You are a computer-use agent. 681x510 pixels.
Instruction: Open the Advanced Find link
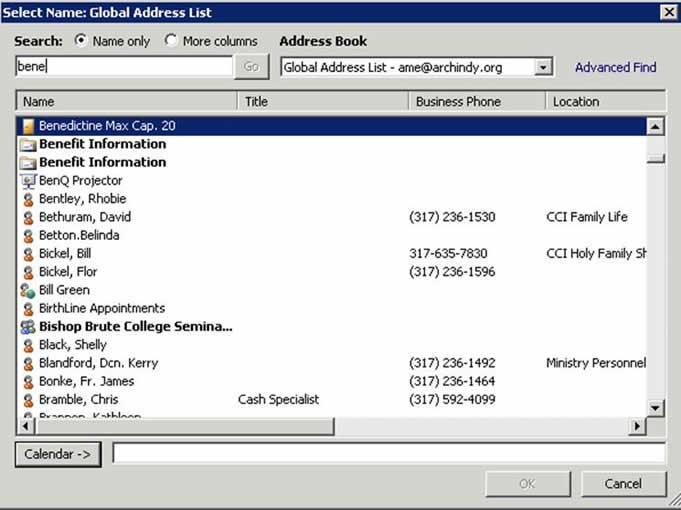pyautogui.click(x=615, y=67)
